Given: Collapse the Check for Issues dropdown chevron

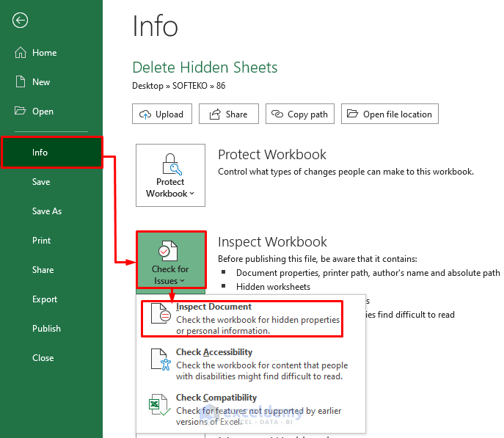Looking at the screenshot, I should pos(182,280).
